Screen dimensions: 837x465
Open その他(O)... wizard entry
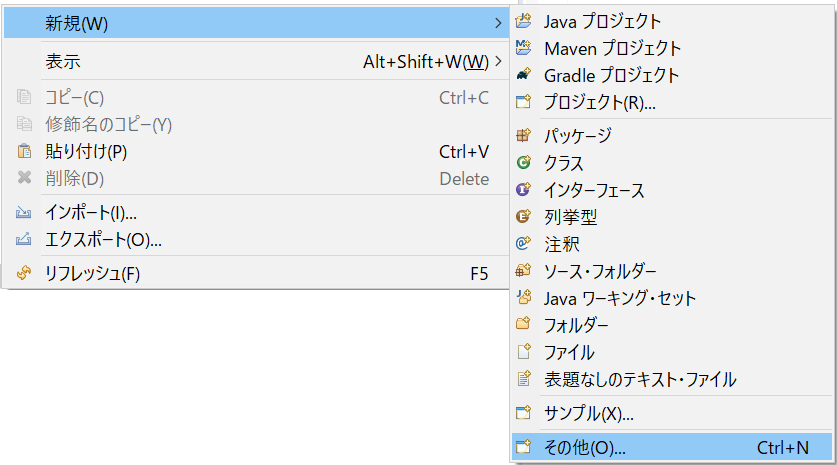tap(672, 447)
